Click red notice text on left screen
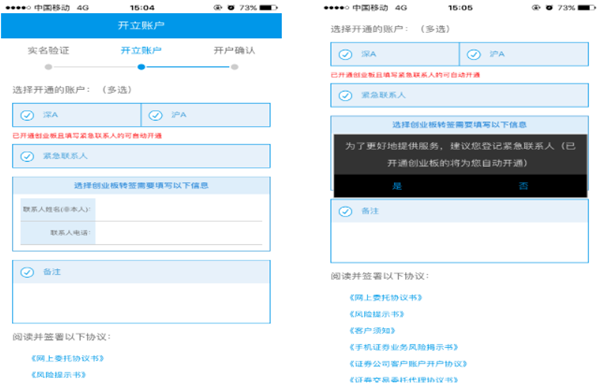 (87, 136)
